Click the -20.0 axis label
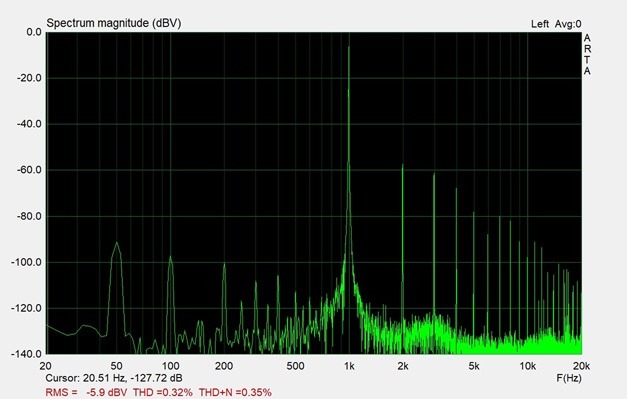 click(x=29, y=78)
